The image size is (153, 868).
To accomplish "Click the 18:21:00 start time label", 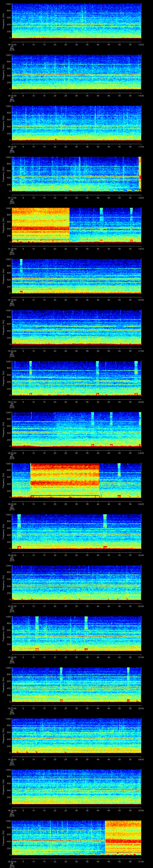I will (x=12, y=402).
